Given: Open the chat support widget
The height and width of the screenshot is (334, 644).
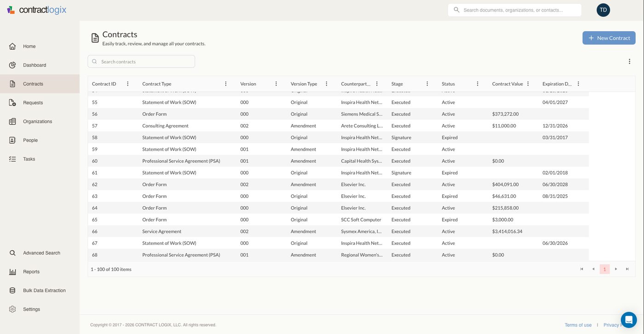Looking at the screenshot, I should (x=629, y=320).
